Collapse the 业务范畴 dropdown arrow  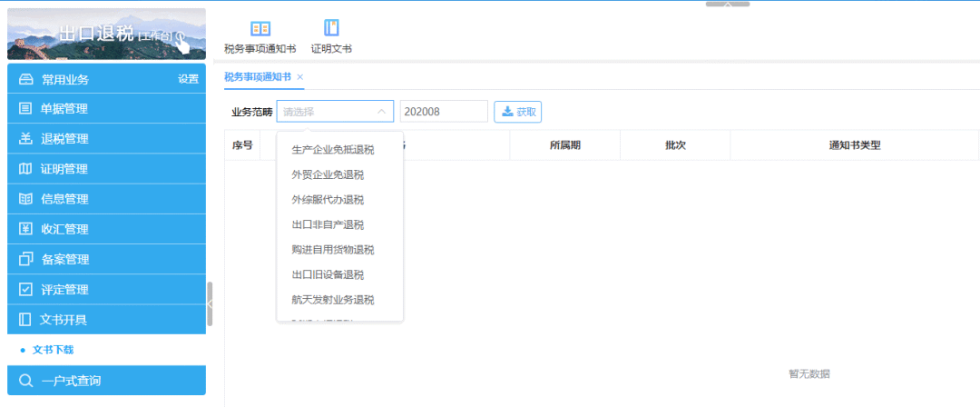coord(382,112)
